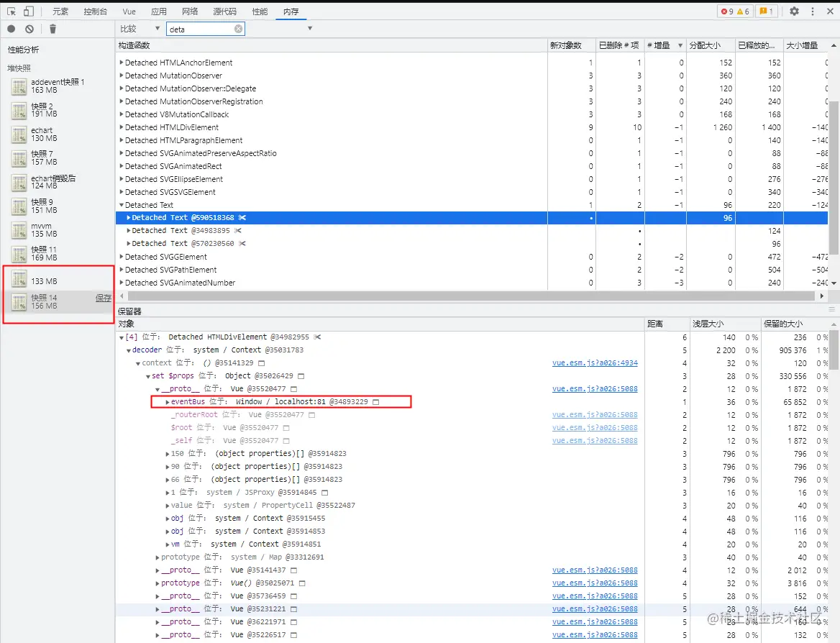Select Detached V8MutationCallback row
This screenshot has height=643, width=840.
tap(472, 114)
